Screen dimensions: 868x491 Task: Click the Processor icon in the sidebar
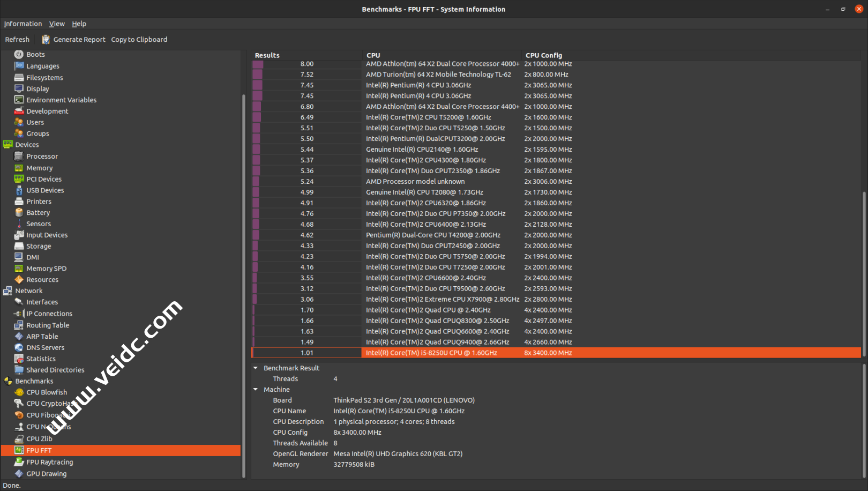click(19, 157)
